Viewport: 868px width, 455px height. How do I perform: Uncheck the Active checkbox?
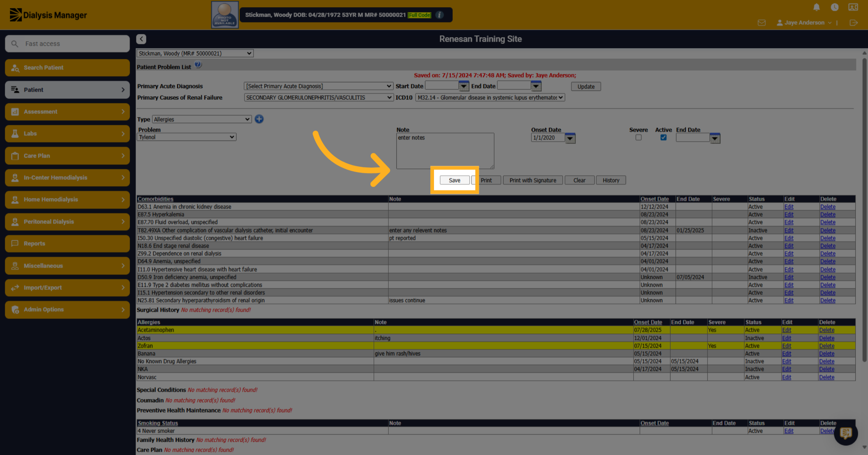click(x=663, y=138)
